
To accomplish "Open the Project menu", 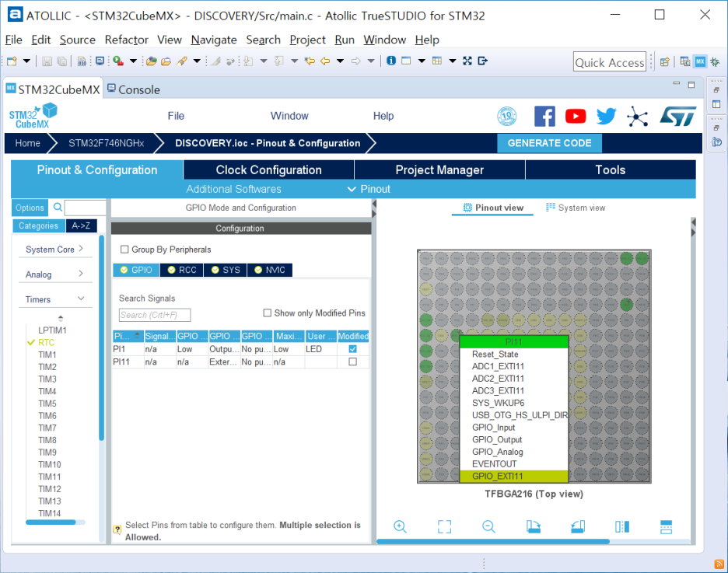I will tap(307, 40).
